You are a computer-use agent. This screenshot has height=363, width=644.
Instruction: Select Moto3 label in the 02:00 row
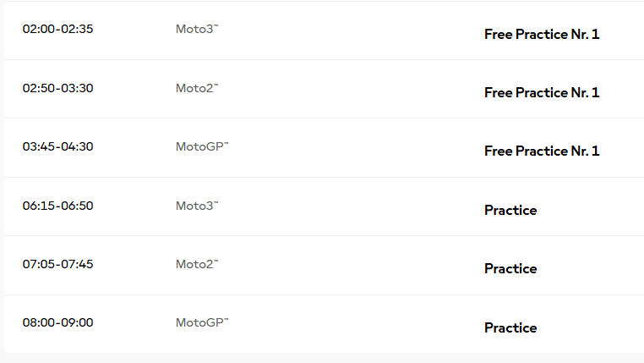(197, 29)
